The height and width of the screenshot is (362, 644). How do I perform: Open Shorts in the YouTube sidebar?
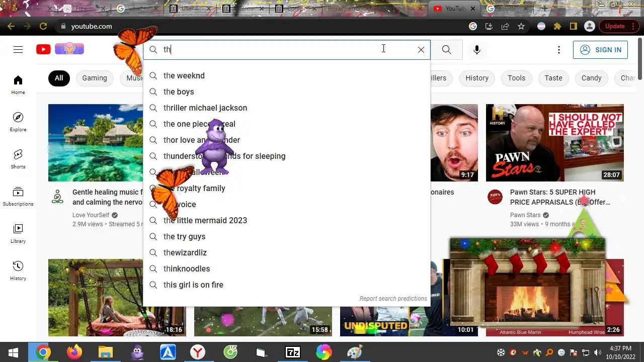(18, 159)
